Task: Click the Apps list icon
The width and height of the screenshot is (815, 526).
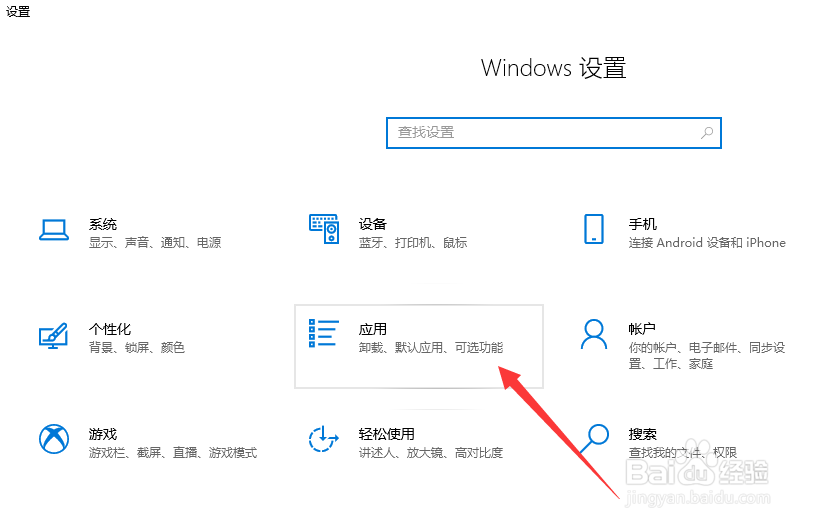Action: pos(324,333)
